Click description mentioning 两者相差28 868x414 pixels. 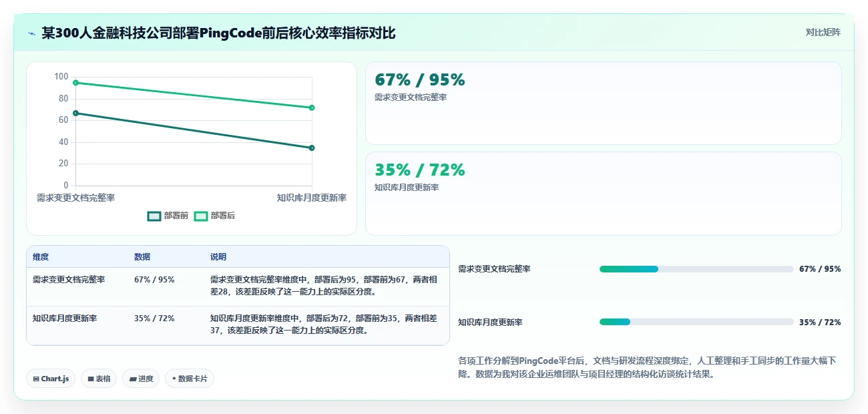coord(324,286)
